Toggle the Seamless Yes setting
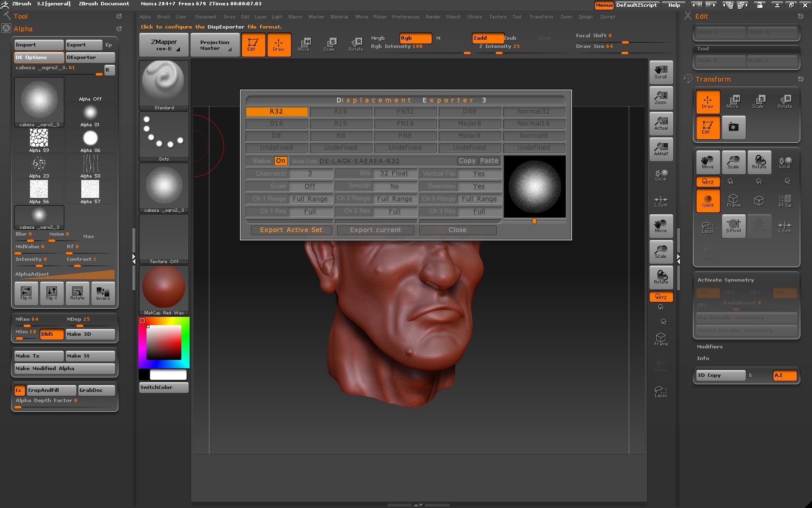The width and height of the screenshot is (812, 508). pos(479,186)
